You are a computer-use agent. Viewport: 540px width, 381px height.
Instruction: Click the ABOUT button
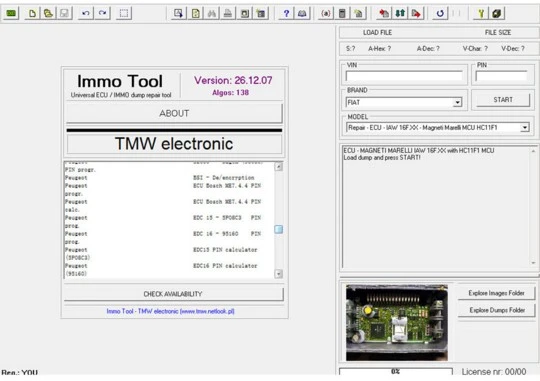pos(174,113)
